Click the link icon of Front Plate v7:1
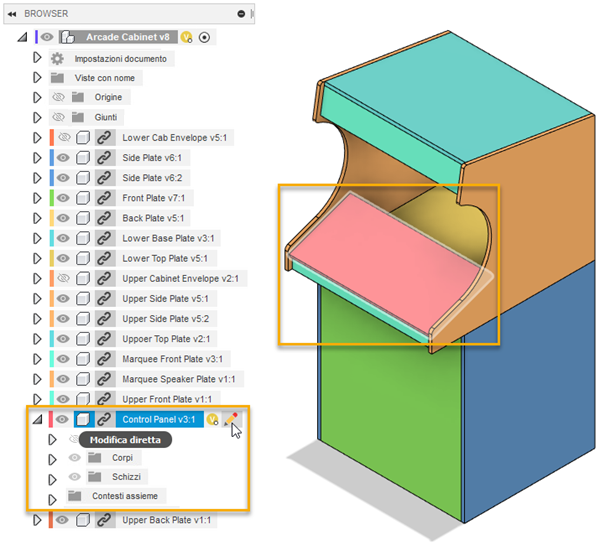Viewport: 608px width, 552px height. pos(105,198)
